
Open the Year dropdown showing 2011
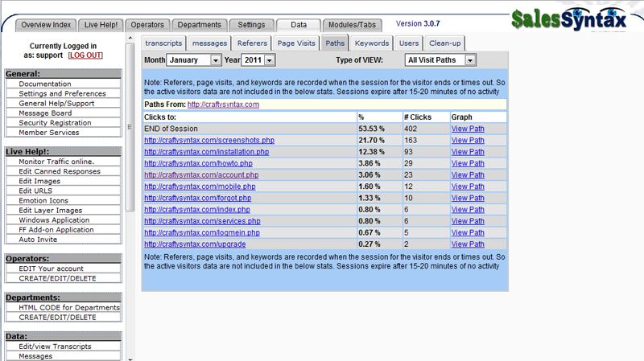pos(258,59)
